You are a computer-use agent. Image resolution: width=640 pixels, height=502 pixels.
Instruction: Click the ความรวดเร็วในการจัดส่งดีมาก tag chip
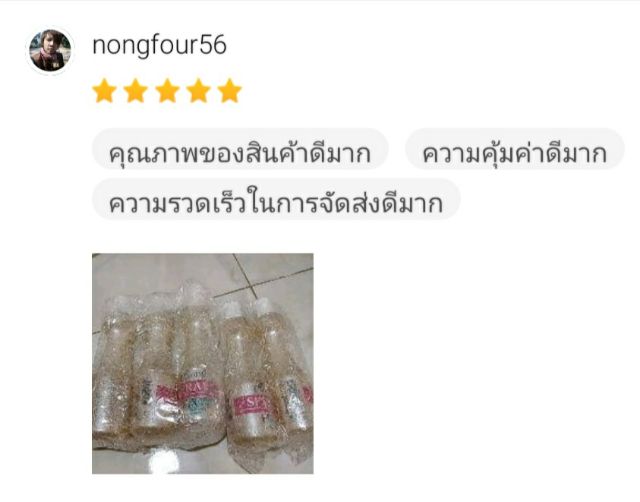[x=276, y=200]
